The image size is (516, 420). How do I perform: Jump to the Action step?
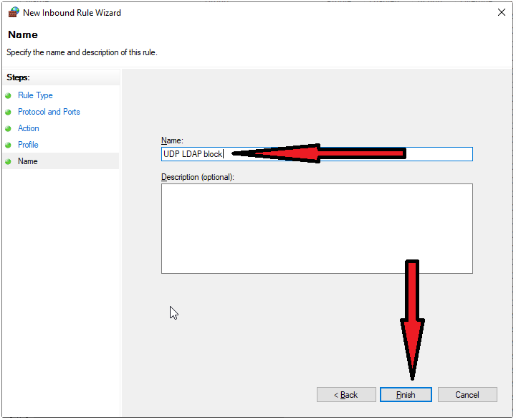click(x=29, y=128)
